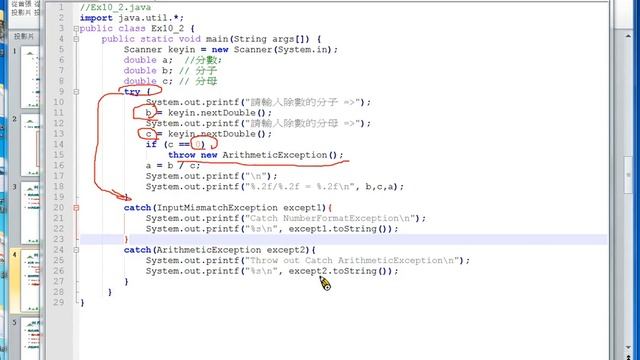Click "Catch NumberFormatException\n" printf line
The image size is (640, 360).
click(286, 218)
